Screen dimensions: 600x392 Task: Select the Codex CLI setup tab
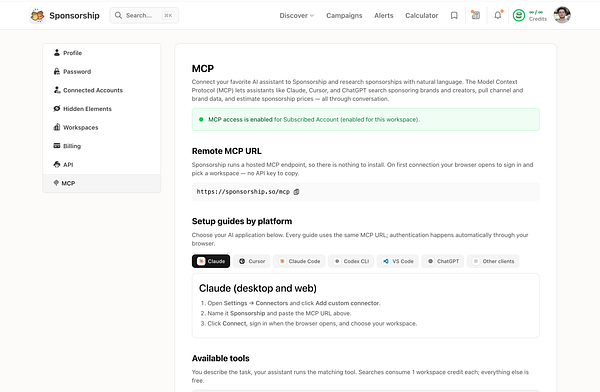pos(351,261)
